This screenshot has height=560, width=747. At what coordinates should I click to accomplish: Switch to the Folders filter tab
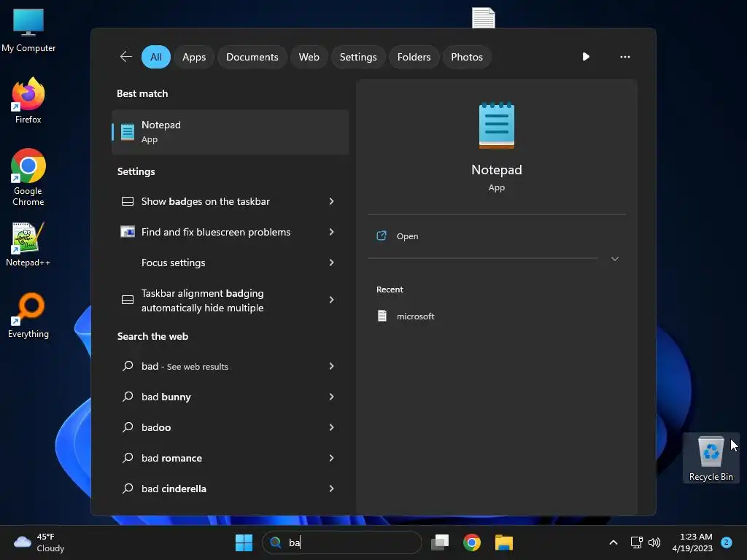tap(414, 57)
